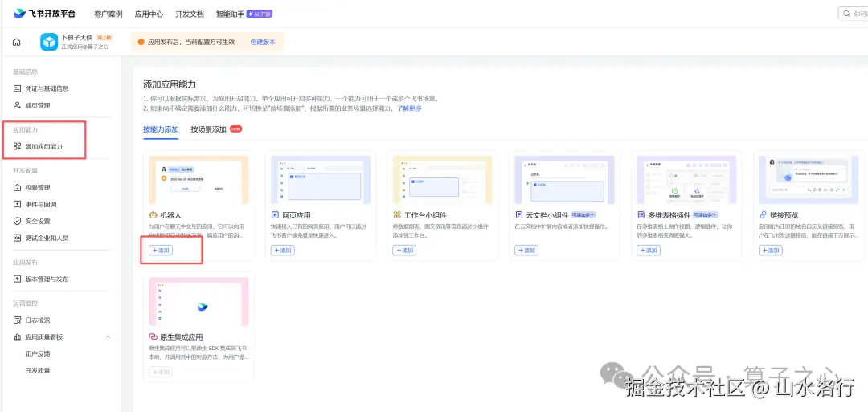Open 事件与回调 in sidebar
The image size is (868, 412).
click(41, 204)
